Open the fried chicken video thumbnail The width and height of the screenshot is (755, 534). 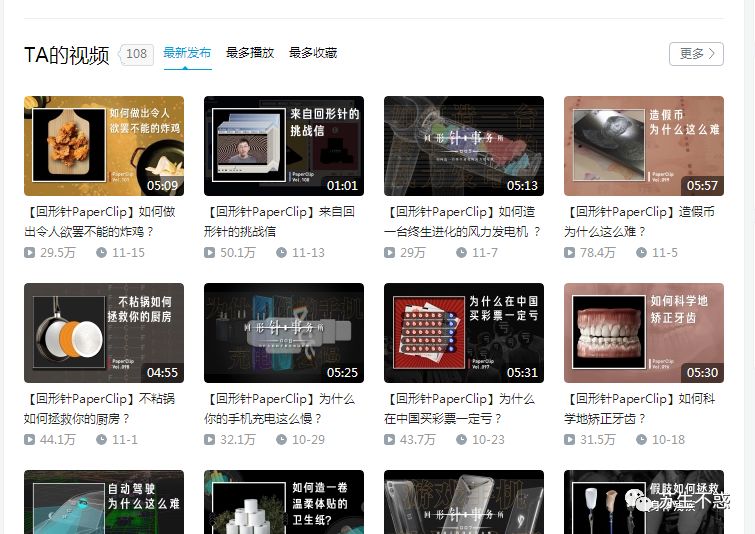104,146
